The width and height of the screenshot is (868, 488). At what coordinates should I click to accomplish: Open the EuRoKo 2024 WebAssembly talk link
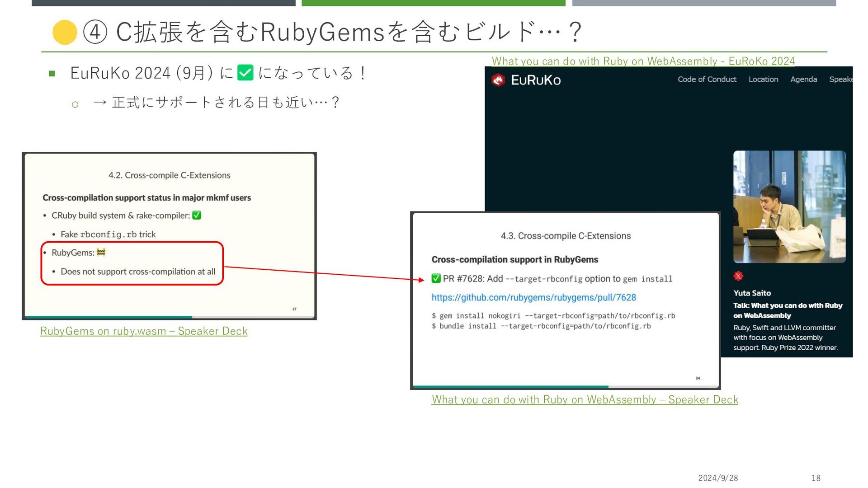(643, 61)
